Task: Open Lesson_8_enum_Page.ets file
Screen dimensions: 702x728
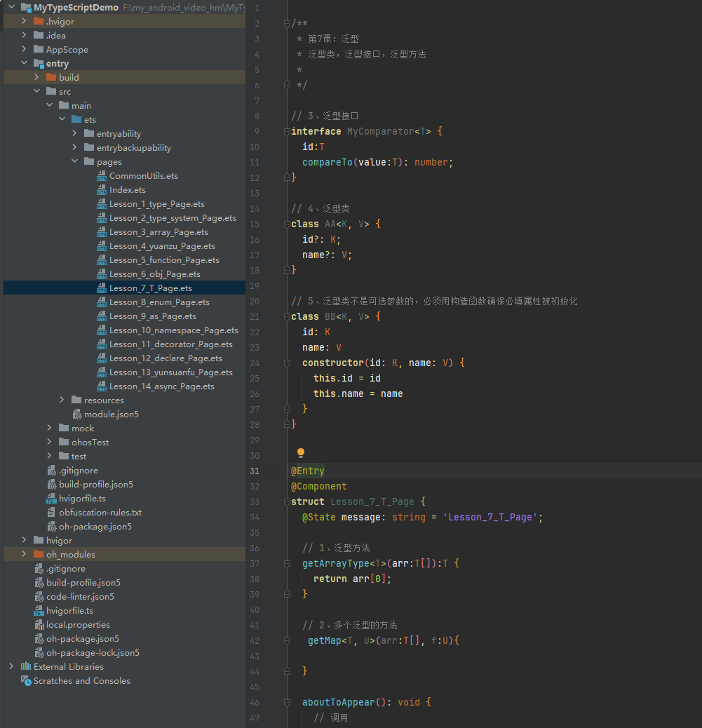Action: [x=159, y=302]
